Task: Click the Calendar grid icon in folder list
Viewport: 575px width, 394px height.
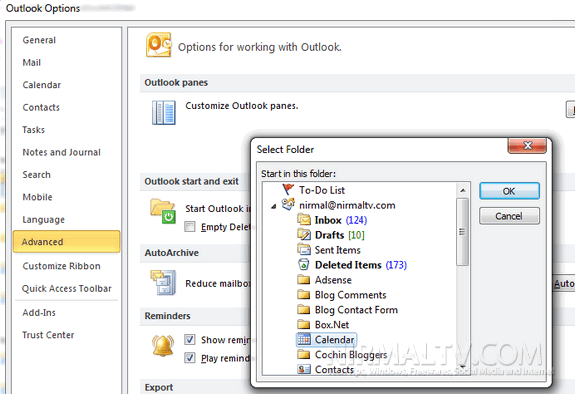Action: (x=304, y=340)
